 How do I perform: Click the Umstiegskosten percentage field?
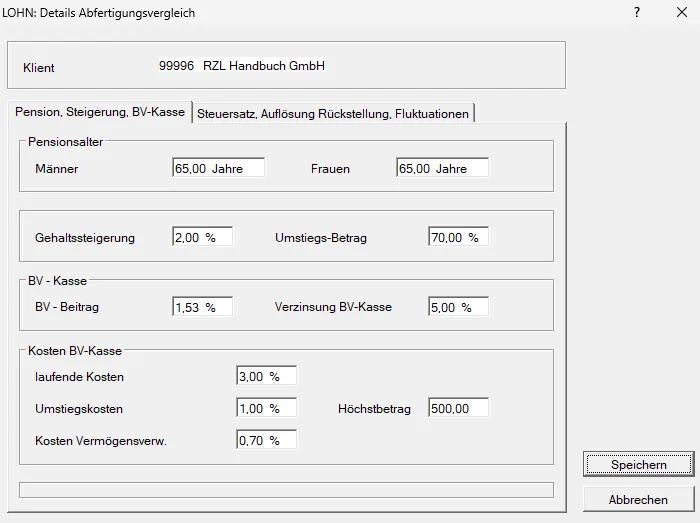point(267,408)
